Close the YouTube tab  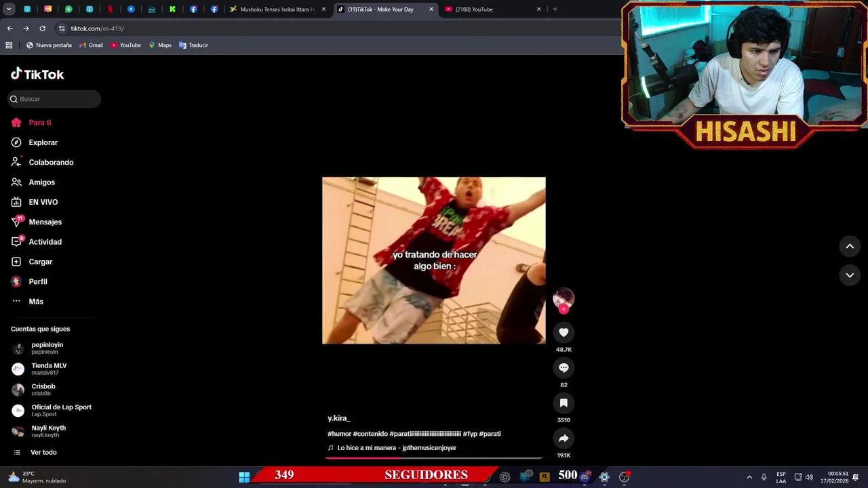click(x=539, y=9)
